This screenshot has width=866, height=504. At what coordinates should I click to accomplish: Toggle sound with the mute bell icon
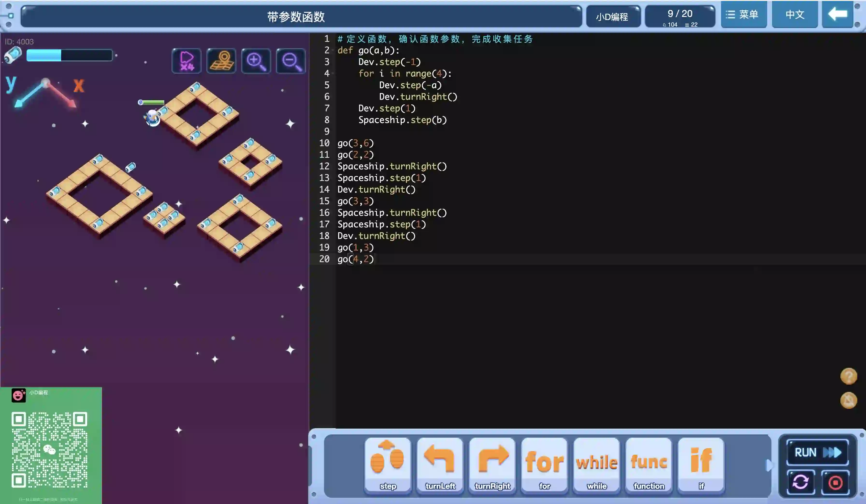pyautogui.click(x=848, y=400)
